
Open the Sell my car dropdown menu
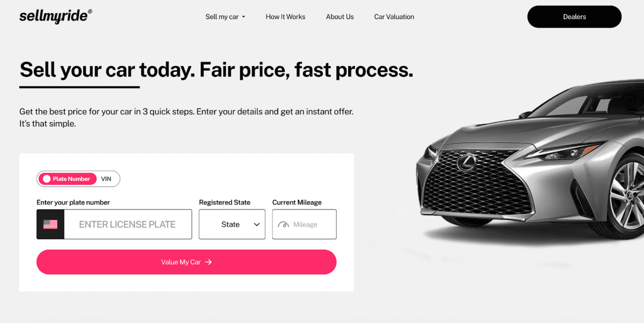click(x=225, y=17)
